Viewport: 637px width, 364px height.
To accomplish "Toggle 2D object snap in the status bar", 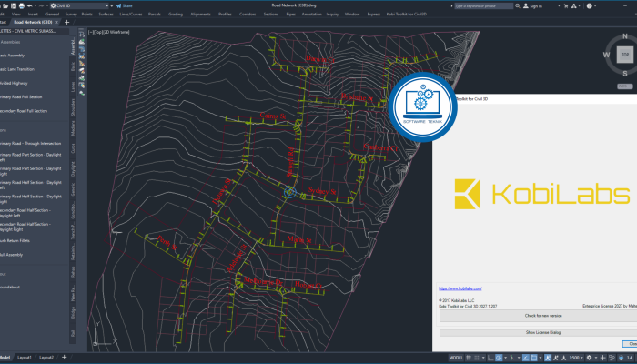I will point(534,358).
